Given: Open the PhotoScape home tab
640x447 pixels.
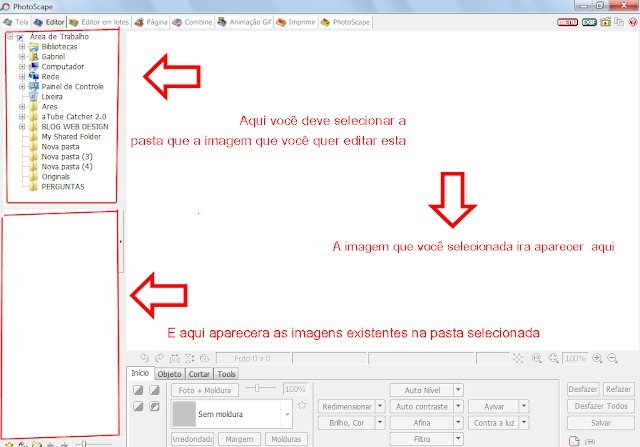Looking at the screenshot, I should tap(345, 22).
